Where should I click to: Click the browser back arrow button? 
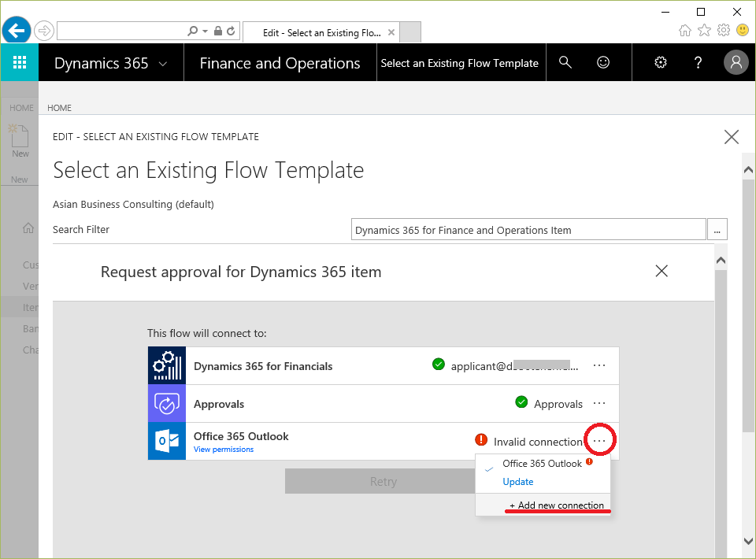(x=17, y=31)
